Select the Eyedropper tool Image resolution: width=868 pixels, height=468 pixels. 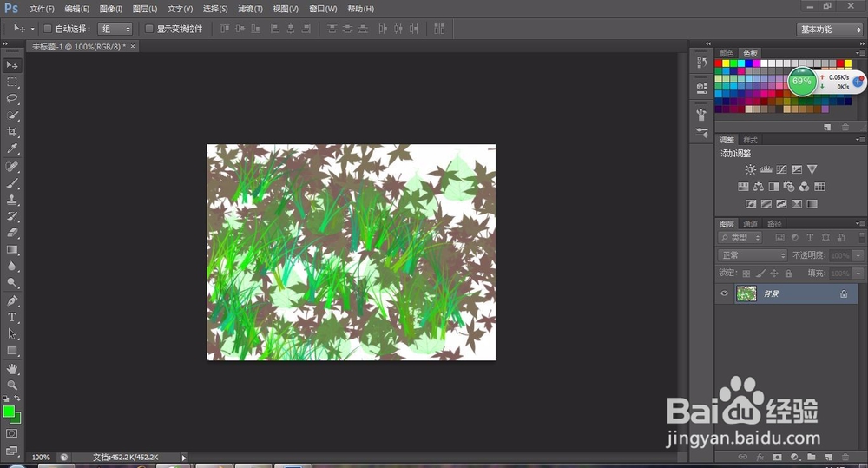(12, 148)
